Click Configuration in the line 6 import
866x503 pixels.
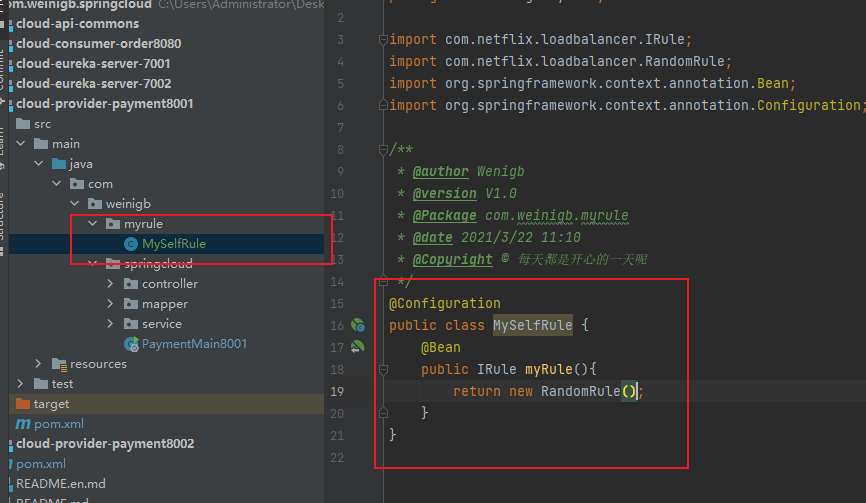pyautogui.click(x=809, y=105)
